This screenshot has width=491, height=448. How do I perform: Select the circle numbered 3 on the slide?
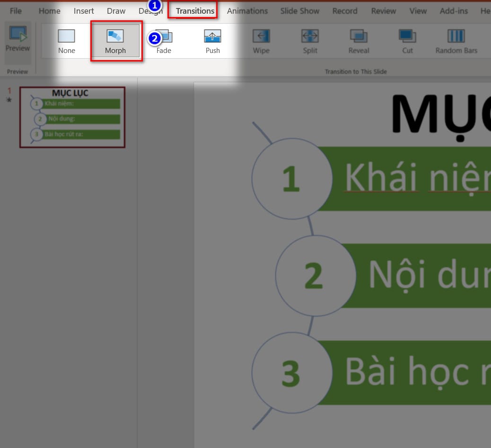tap(292, 373)
